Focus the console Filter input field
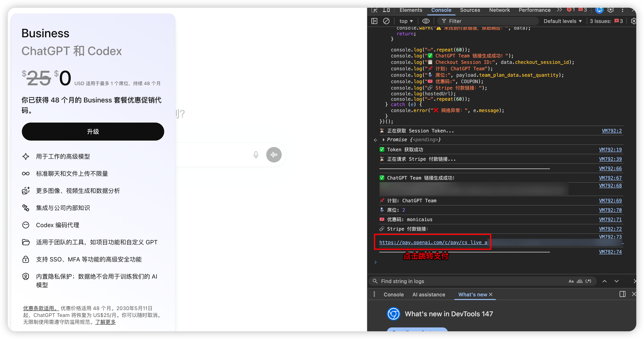This screenshot has width=644, height=339. (x=488, y=21)
